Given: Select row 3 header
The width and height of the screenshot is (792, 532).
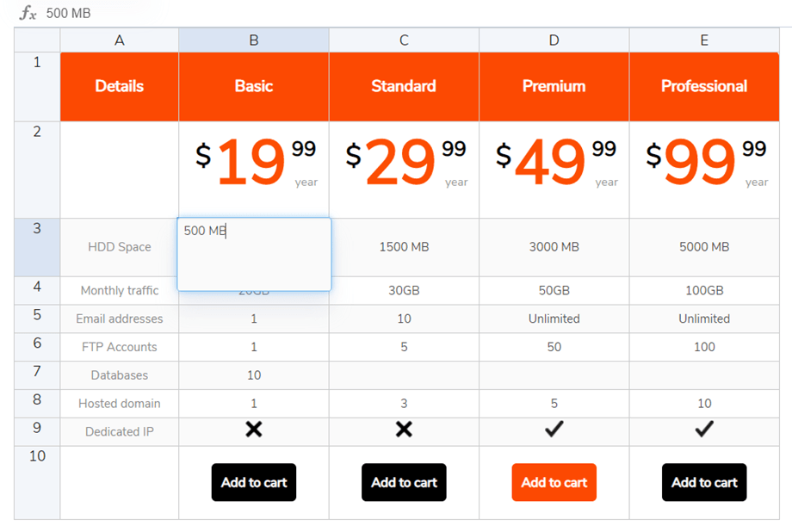Looking at the screenshot, I should (37, 247).
